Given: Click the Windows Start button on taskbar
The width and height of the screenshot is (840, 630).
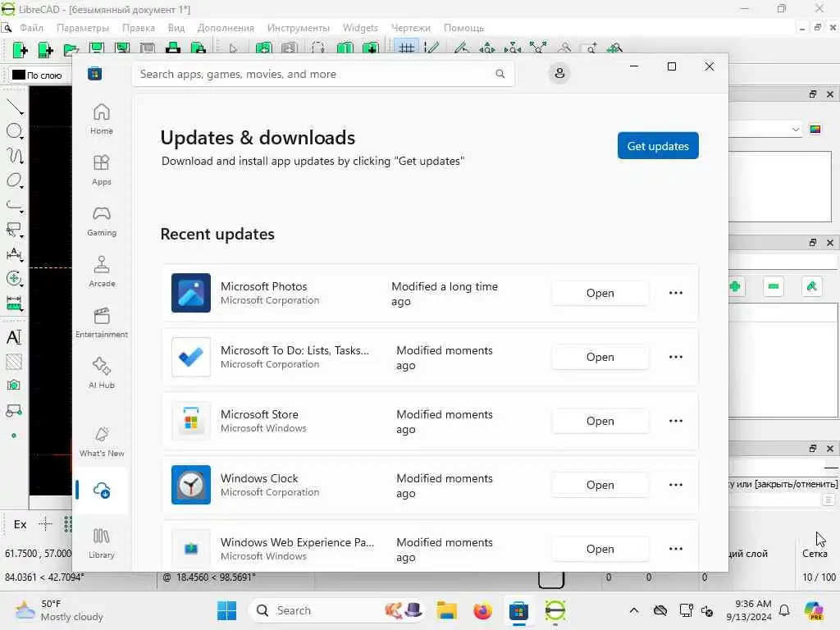Looking at the screenshot, I should click(x=226, y=610).
